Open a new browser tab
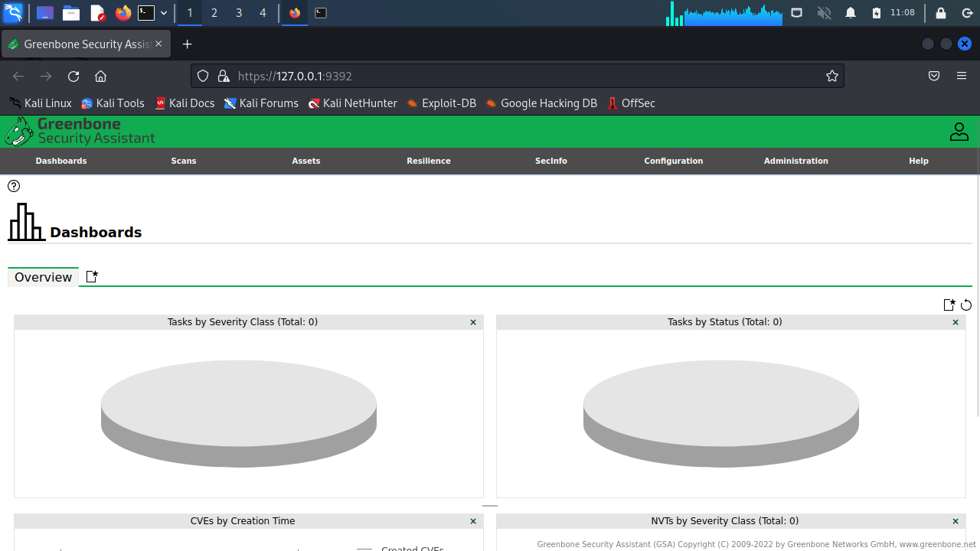980x551 pixels. tap(188, 44)
